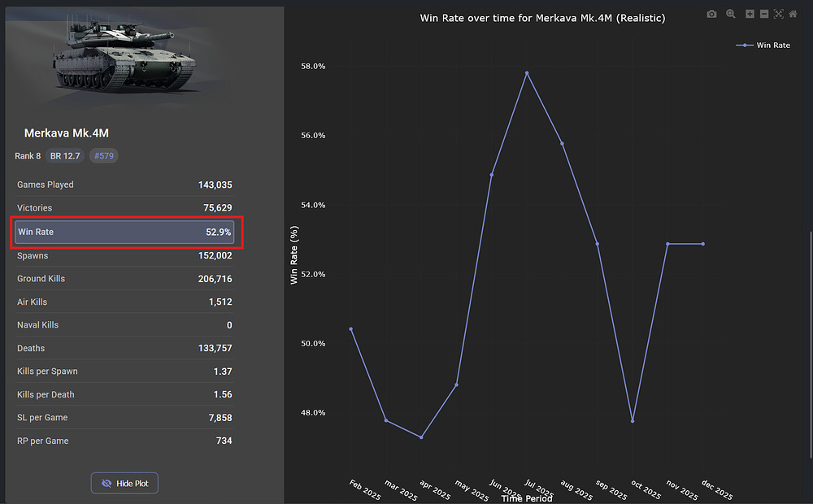Open the #579 rank badge
Image resolution: width=813 pixels, height=504 pixels.
[103, 156]
